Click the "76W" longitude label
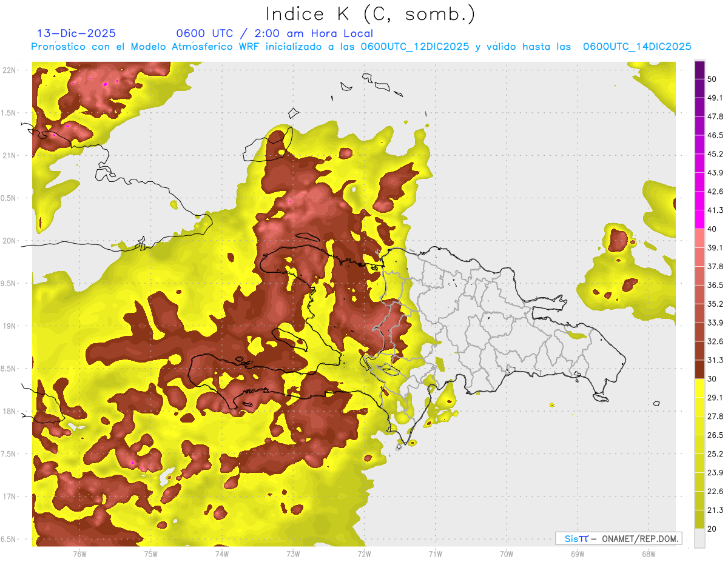Viewport: 728px width, 562px height. (79, 554)
